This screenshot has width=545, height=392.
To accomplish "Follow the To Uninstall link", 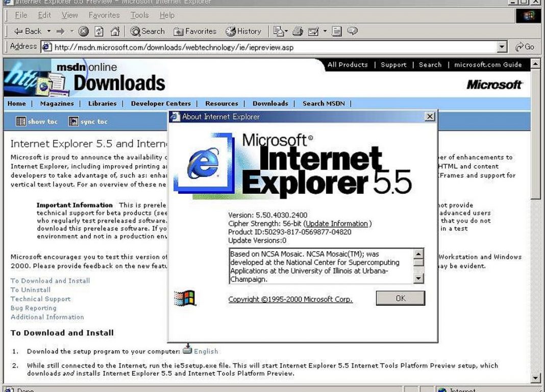I will 31,290.
